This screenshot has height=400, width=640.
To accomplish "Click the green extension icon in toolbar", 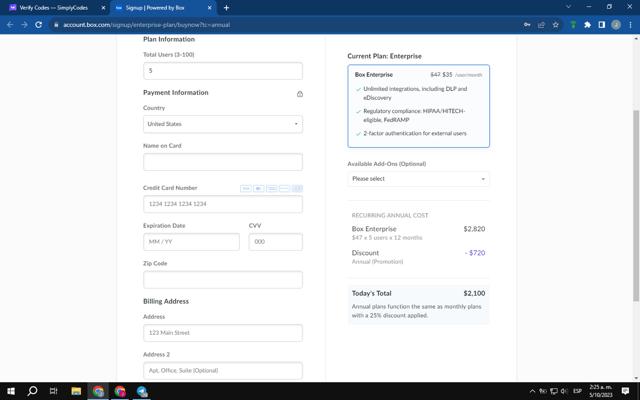I will click(x=573, y=25).
